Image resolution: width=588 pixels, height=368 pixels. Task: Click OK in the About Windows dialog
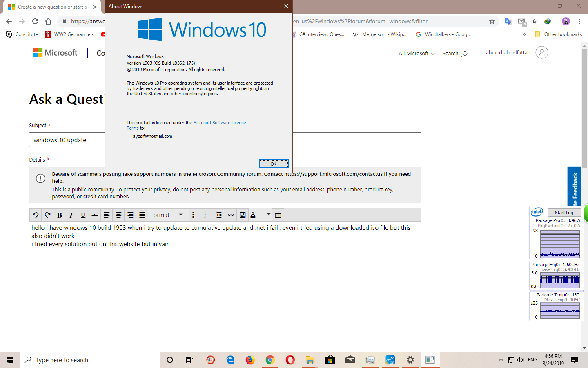(274, 164)
